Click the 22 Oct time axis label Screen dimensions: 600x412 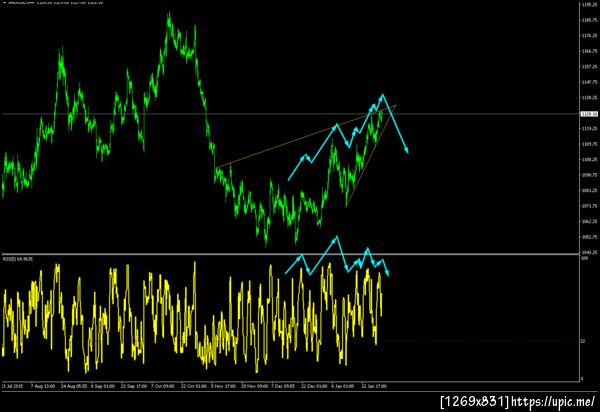click(194, 386)
